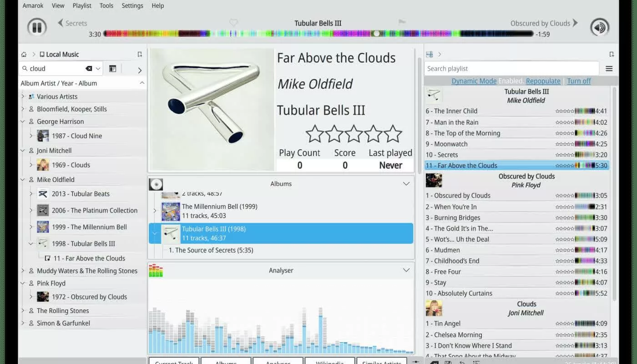Click the volume speaker icon
This screenshot has height=364, width=637.
[x=600, y=27]
